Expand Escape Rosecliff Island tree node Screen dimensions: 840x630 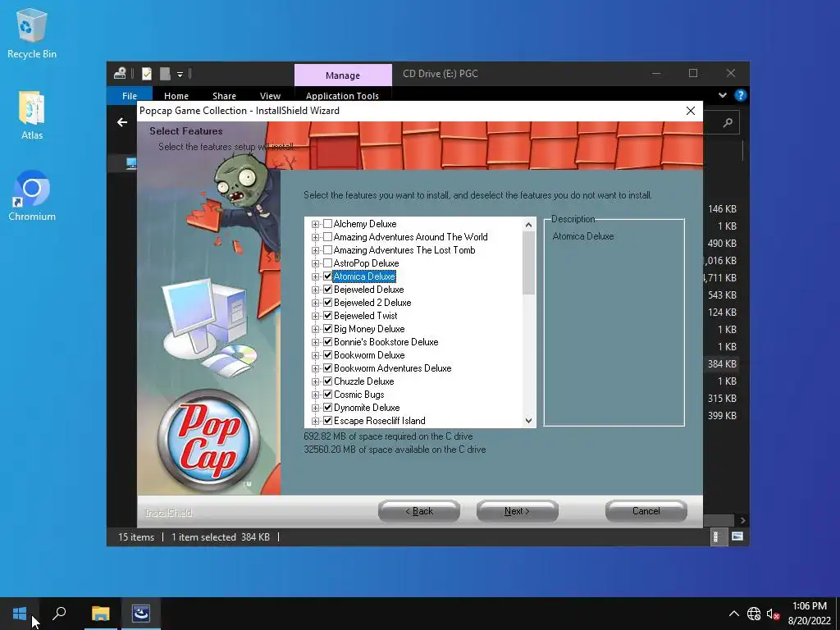(316, 421)
